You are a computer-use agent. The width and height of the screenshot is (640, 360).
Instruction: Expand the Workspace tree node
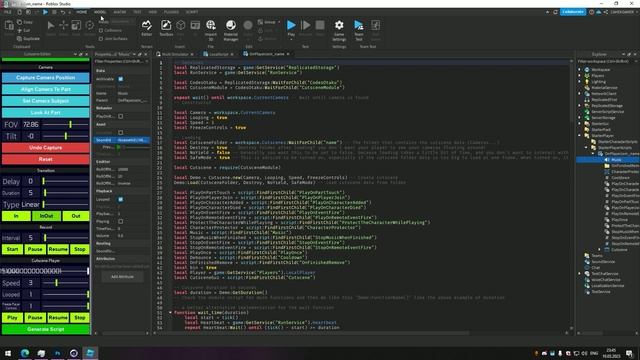(580, 70)
